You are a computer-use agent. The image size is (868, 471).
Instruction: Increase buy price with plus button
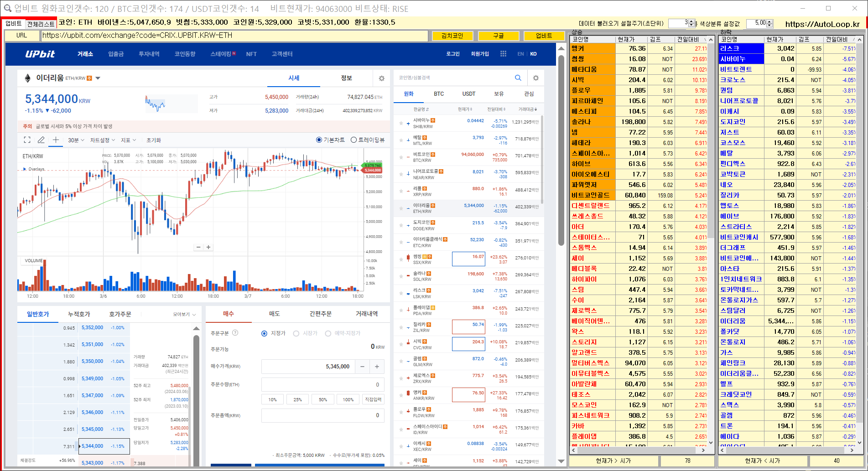(x=377, y=367)
